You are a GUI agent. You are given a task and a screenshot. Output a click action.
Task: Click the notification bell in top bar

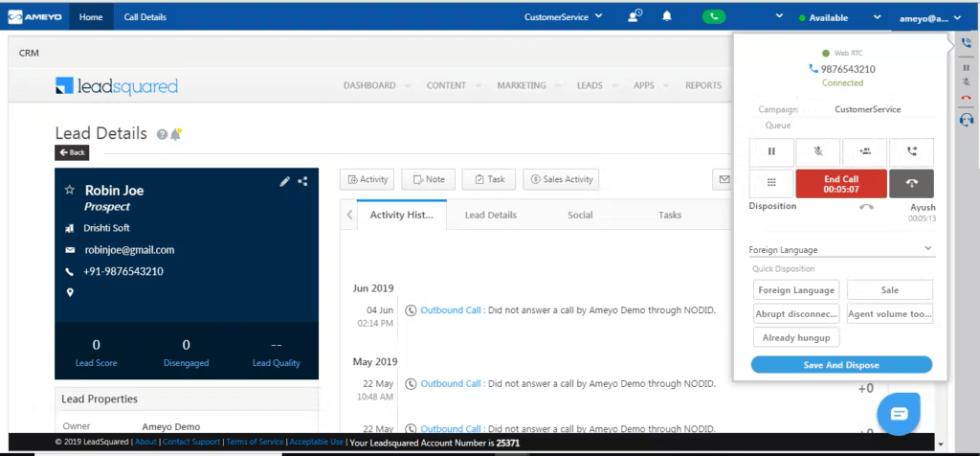click(x=667, y=16)
